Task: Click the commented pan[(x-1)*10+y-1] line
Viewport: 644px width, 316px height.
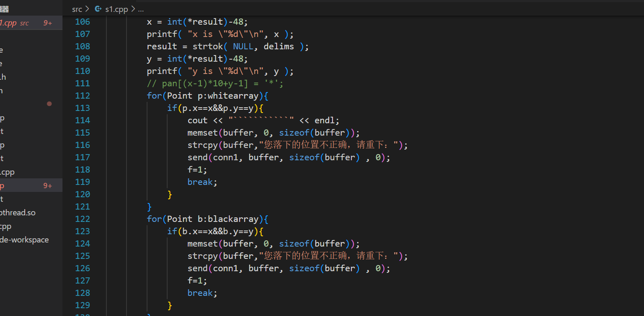Action: pos(215,83)
